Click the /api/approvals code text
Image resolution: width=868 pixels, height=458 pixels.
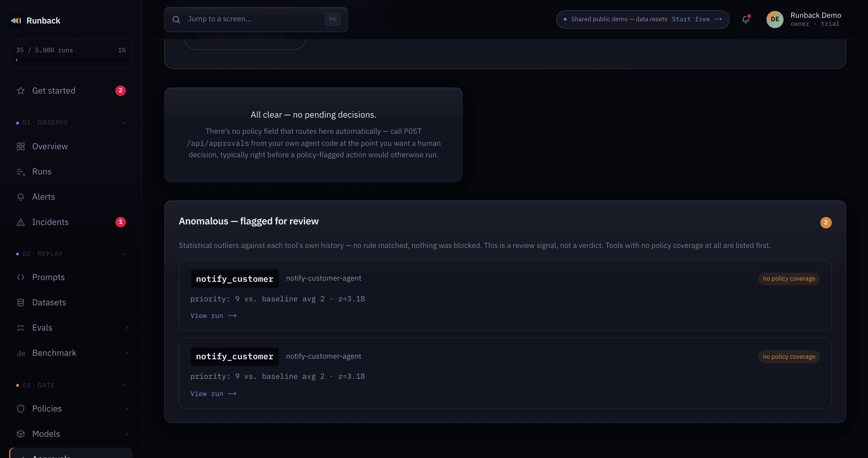218,143
